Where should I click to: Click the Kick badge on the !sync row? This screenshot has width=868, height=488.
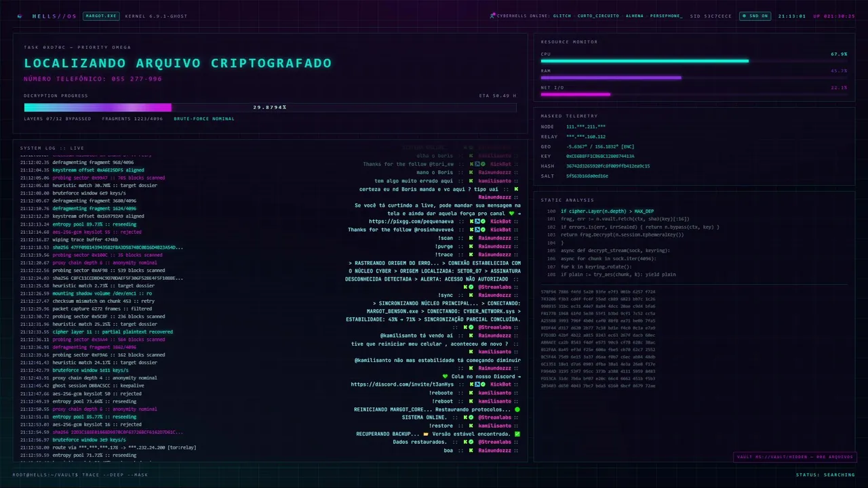tap(471, 295)
